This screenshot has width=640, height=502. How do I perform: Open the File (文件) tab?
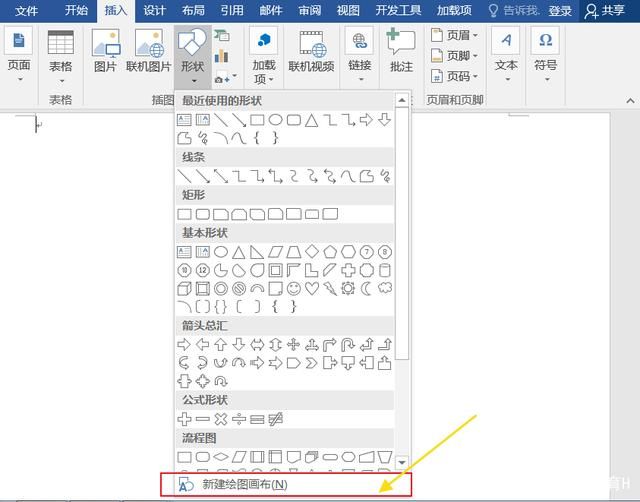tap(27, 10)
